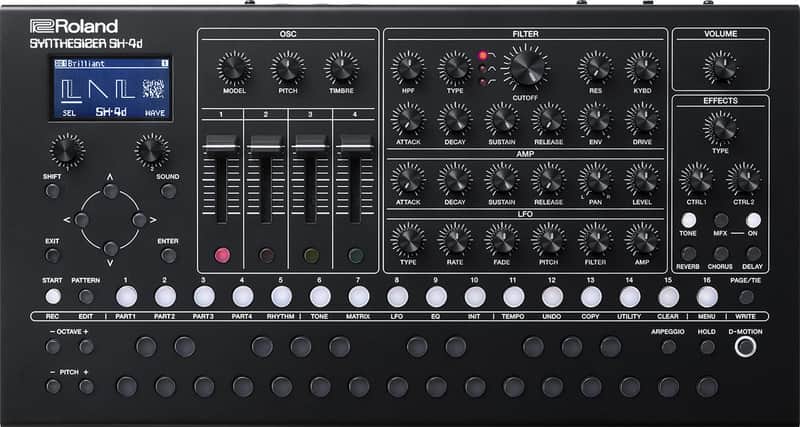800x427 pixels.
Task: Click the cursor left arrow button
Action: tap(82, 220)
